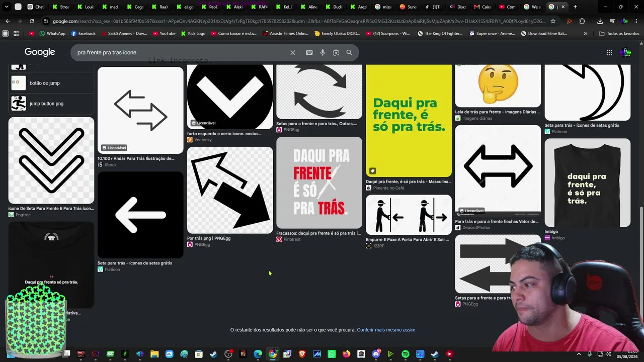Open a new browser tab

coord(575,7)
